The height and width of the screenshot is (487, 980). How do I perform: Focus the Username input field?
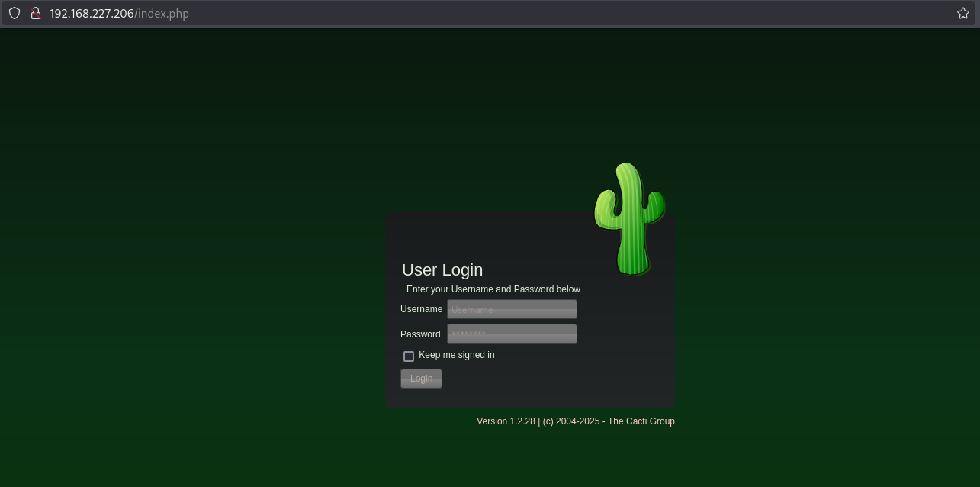(512, 309)
